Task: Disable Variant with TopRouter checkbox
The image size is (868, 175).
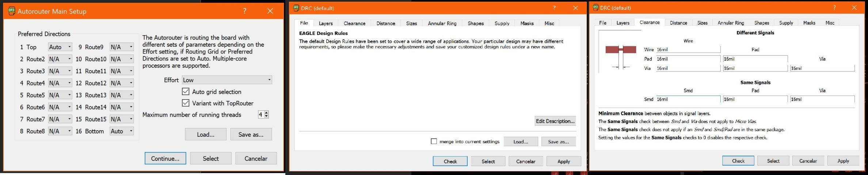Action: tap(186, 103)
